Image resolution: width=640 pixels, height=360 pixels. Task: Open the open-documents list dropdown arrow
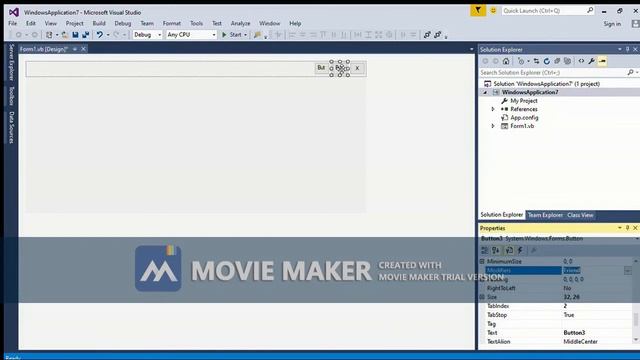tap(471, 49)
